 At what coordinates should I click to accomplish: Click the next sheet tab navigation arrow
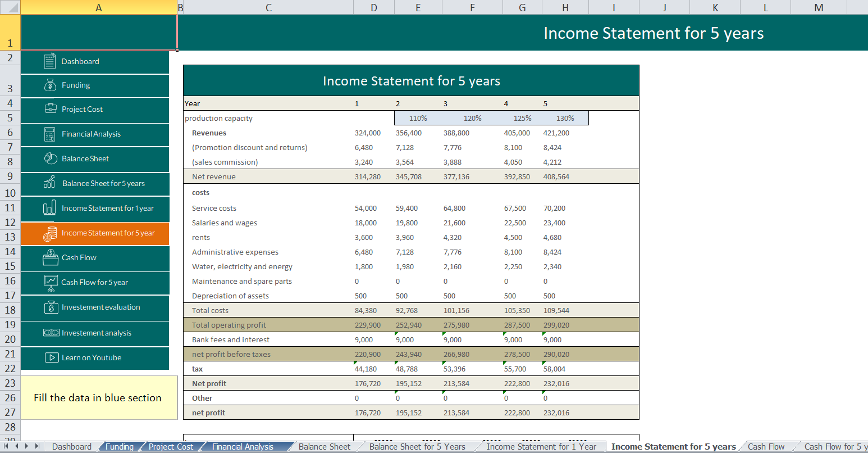[26, 446]
